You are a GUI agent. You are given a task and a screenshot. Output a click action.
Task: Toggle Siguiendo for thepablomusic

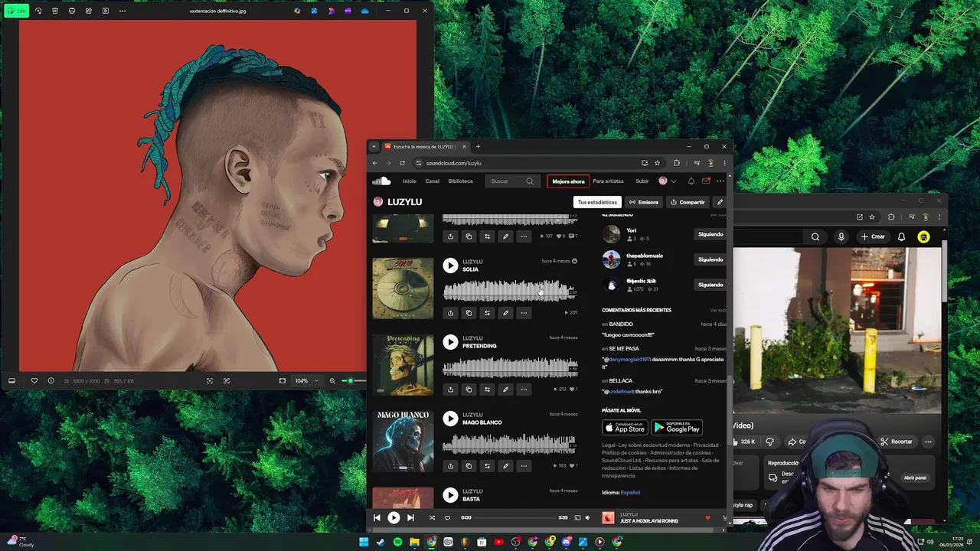click(x=710, y=259)
